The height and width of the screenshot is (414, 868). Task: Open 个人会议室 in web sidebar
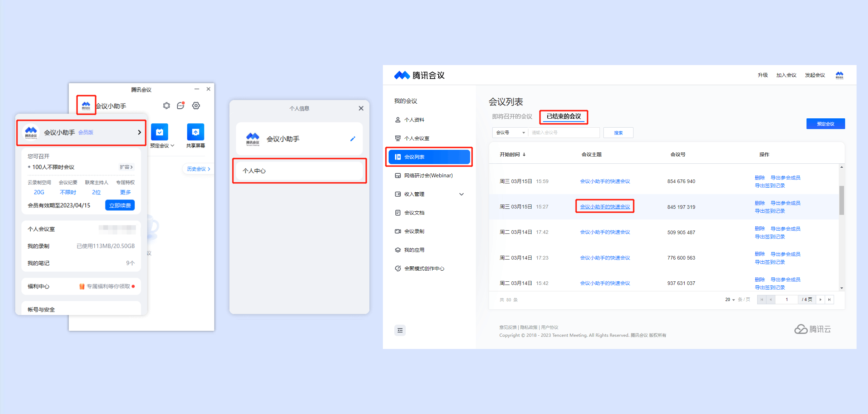416,138
